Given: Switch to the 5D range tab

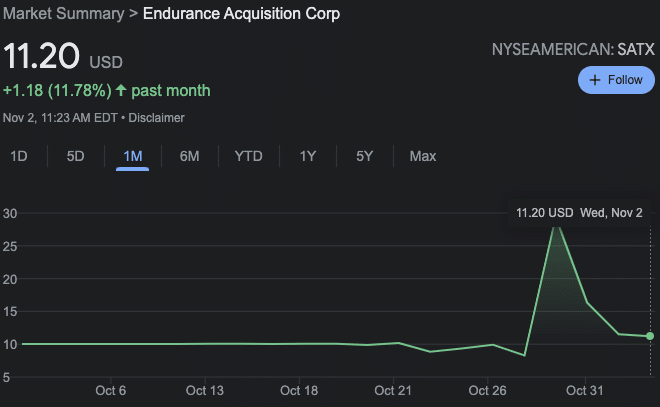Looking at the screenshot, I should (75, 156).
